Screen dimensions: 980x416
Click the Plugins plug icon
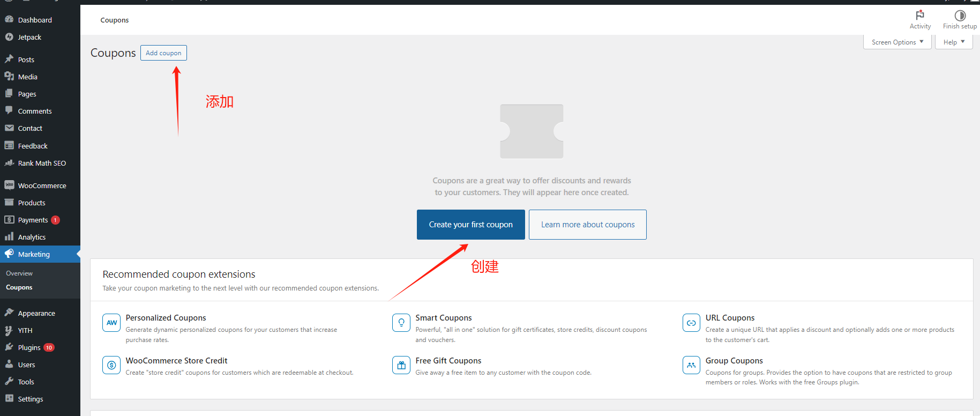pyautogui.click(x=9, y=347)
